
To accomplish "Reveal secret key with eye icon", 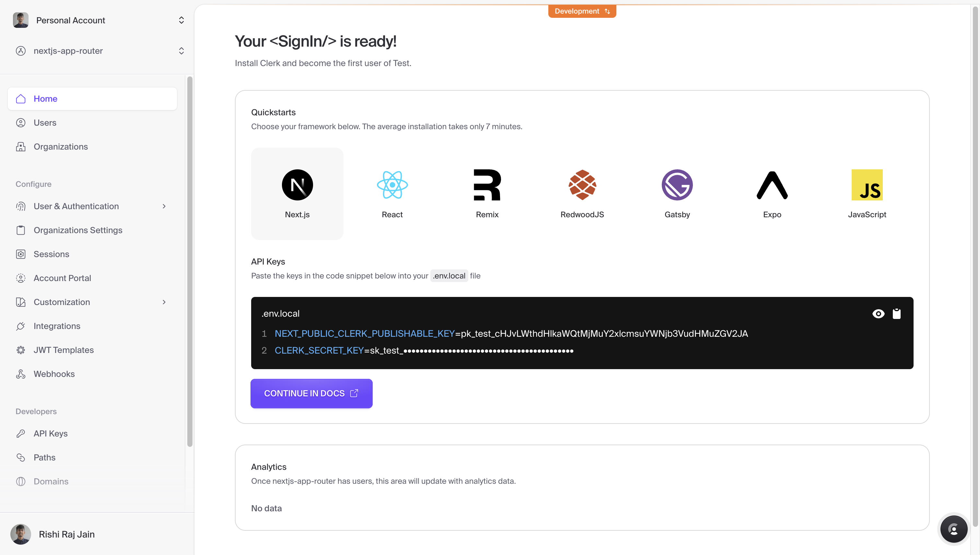I will coord(878,314).
